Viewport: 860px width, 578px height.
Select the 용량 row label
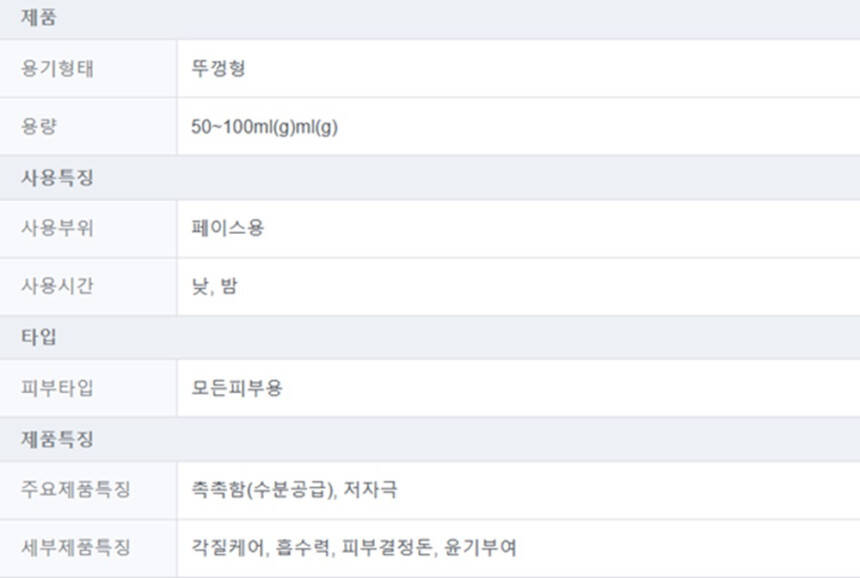click(39, 127)
